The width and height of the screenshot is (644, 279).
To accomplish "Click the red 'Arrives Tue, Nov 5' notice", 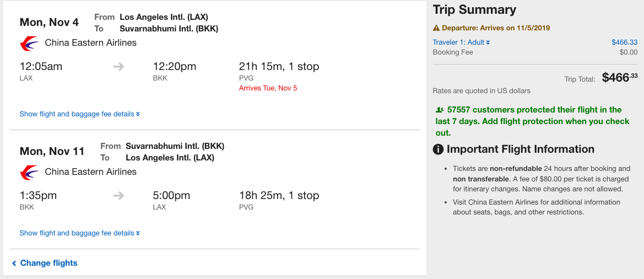I will click(x=268, y=88).
